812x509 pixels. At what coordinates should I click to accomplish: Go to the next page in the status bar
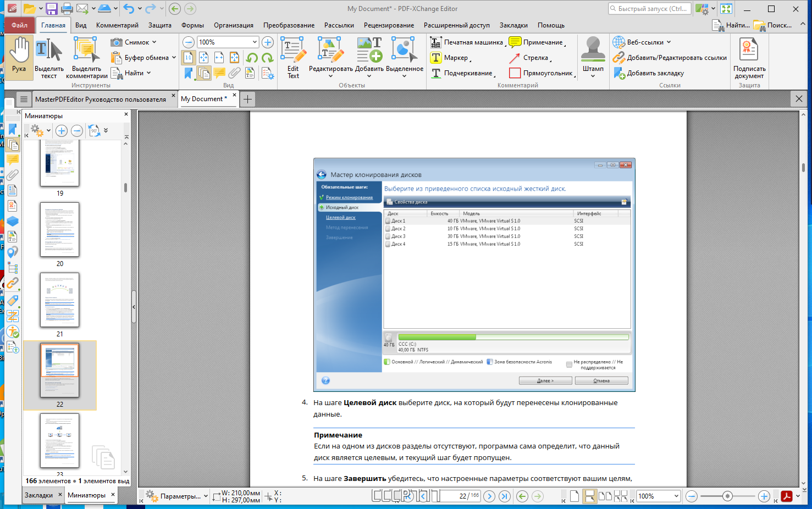click(x=489, y=496)
